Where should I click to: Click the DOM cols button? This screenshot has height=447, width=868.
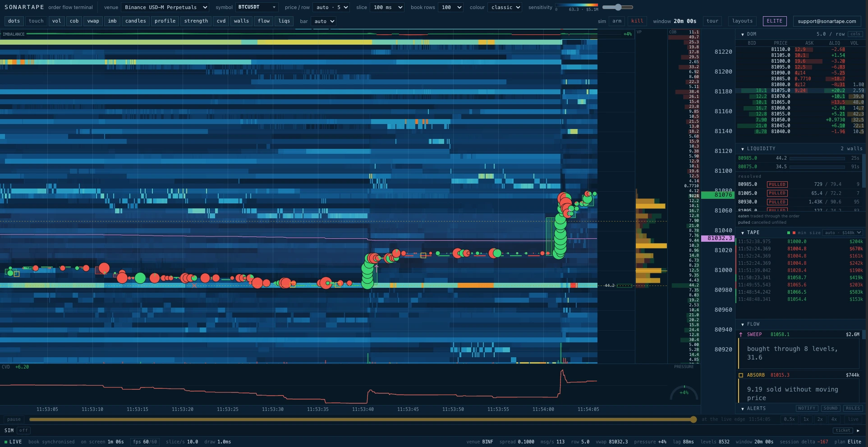855,34
